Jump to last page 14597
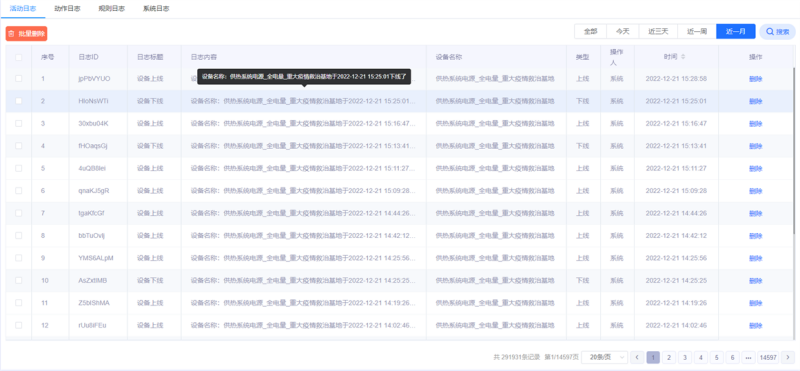Screen dimensions: 800x371 click(768, 357)
